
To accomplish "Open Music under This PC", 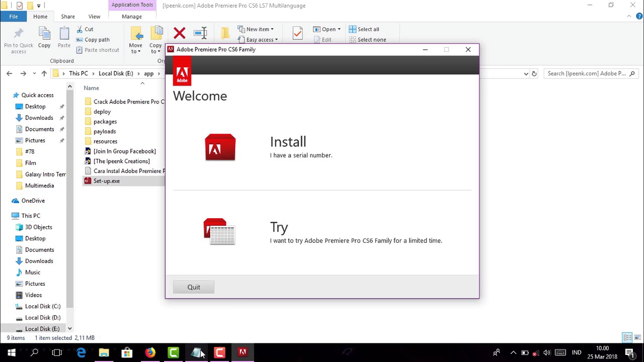I will [33, 273].
